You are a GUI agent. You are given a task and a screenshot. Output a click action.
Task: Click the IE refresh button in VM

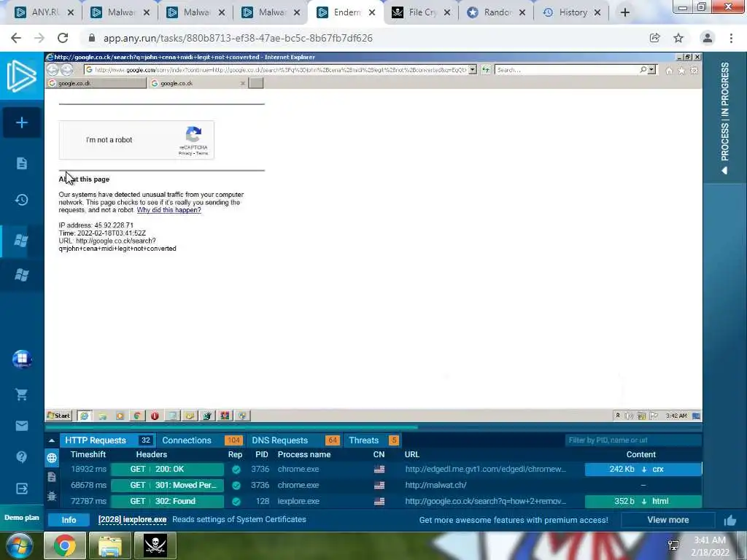(485, 70)
